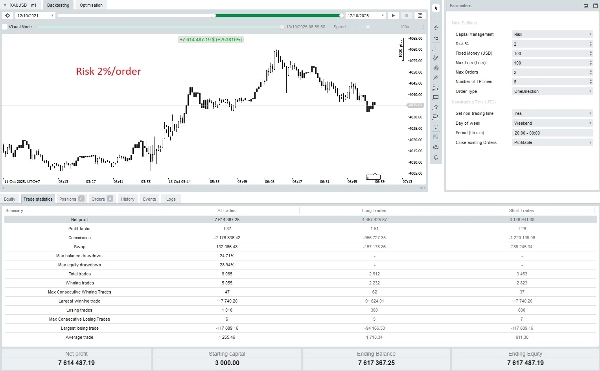Select the Average trade row
600x371 pixels.
[x=300, y=337]
